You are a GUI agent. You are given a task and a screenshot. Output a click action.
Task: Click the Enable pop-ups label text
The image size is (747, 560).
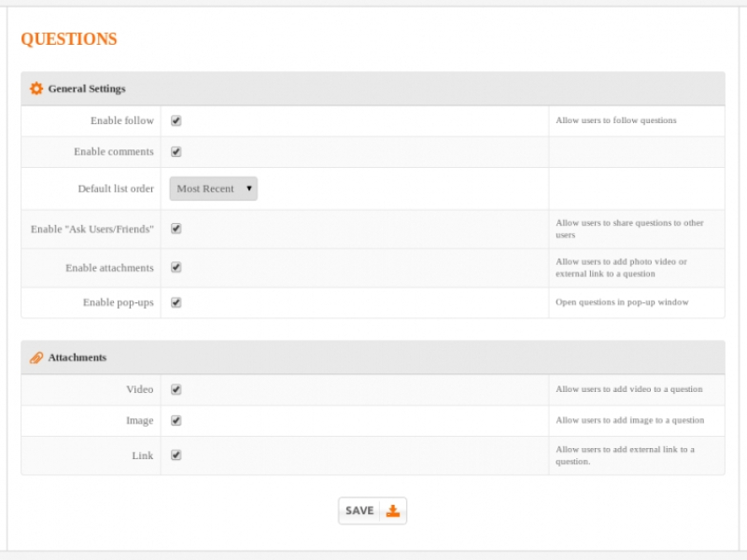coord(118,302)
